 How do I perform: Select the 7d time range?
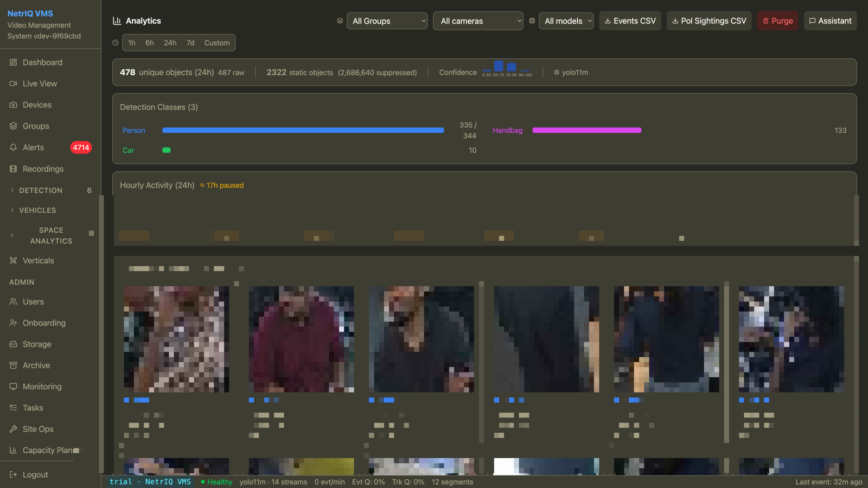(x=190, y=43)
